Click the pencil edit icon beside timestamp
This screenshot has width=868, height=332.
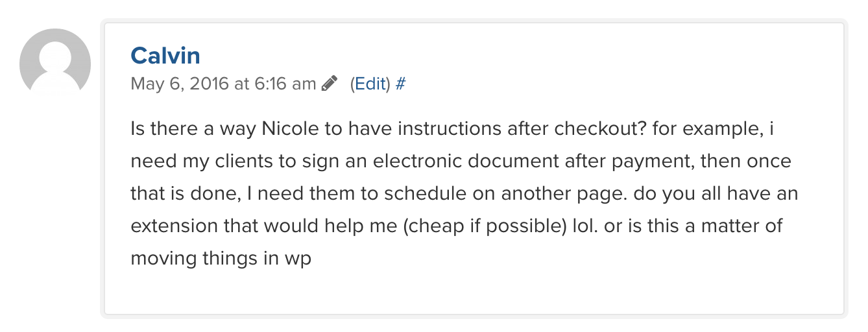point(330,84)
